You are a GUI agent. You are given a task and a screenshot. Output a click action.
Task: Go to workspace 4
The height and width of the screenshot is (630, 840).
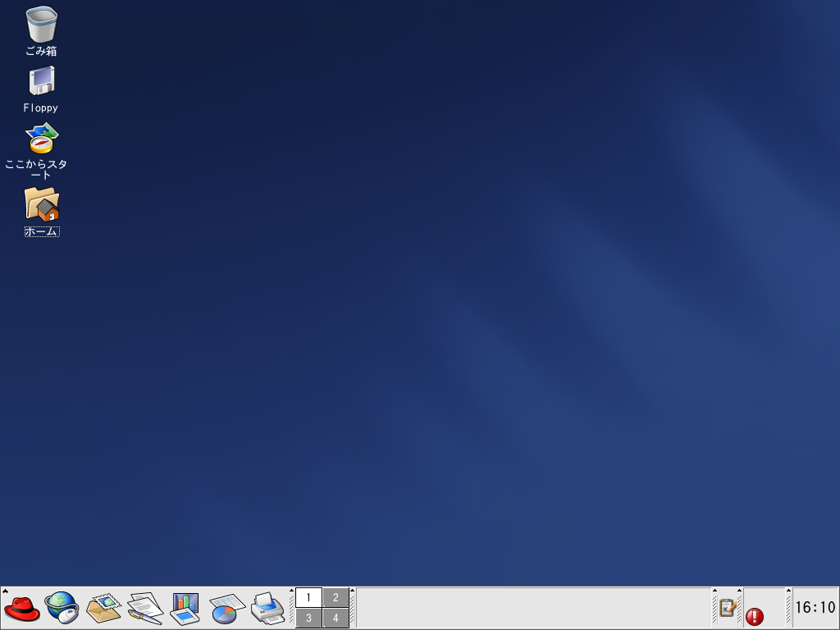336,618
